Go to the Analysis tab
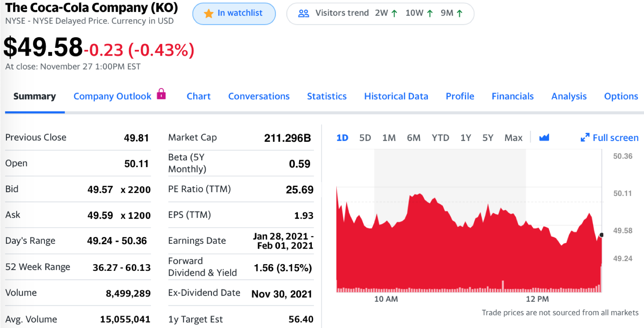Viewport: 644px width, 328px height. 569,97
